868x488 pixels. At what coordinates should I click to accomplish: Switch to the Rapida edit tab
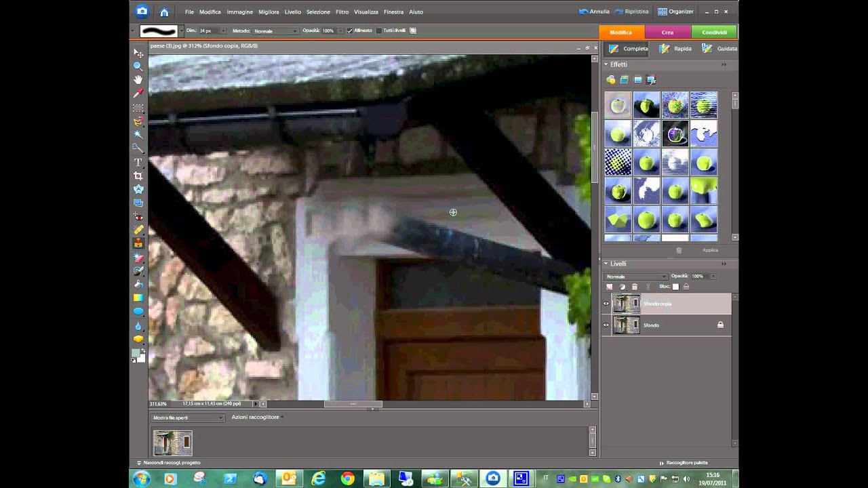(x=675, y=49)
